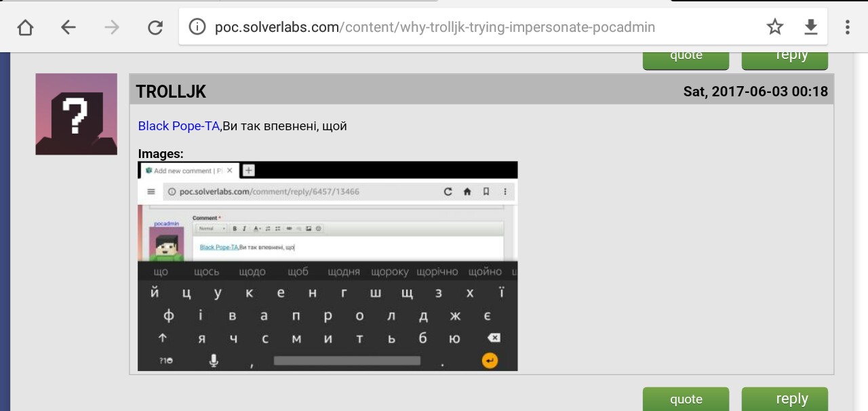Open site info circle icon
The image size is (868, 411).
(197, 27)
